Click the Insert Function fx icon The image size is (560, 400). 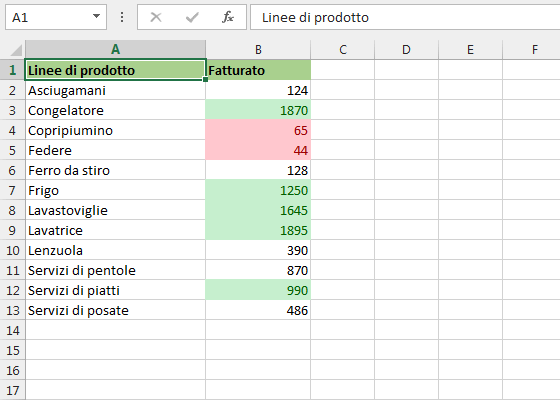(228, 17)
